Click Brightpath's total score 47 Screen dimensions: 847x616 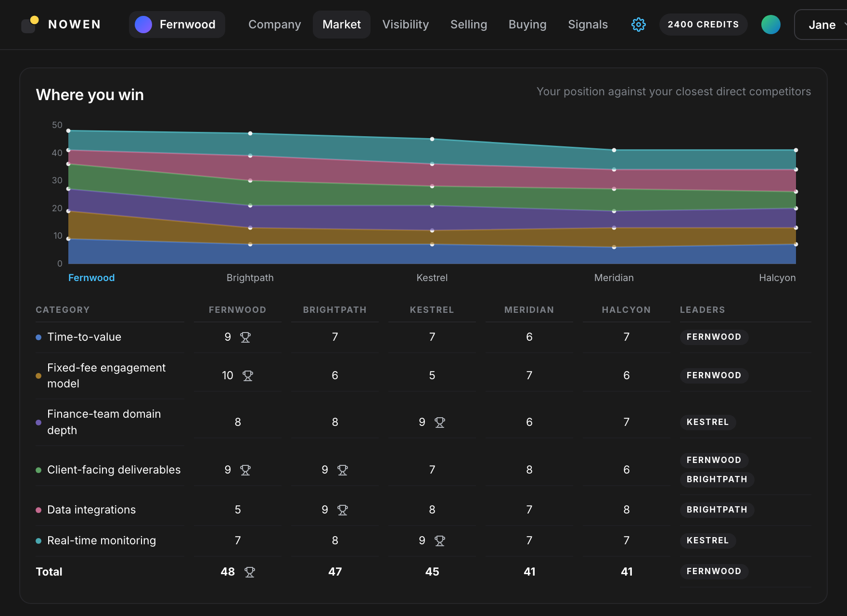pos(335,572)
